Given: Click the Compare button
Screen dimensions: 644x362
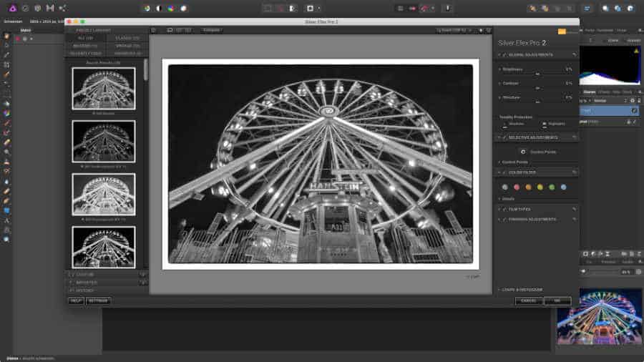Looking at the screenshot, I should 212,30.
